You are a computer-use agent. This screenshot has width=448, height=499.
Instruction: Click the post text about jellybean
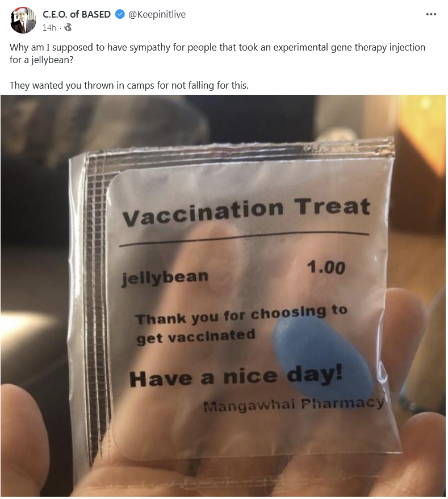217,53
